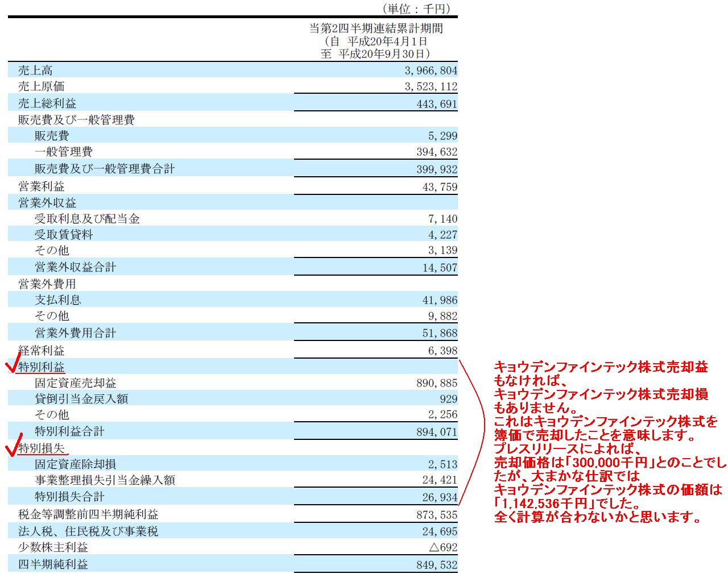Click the '営業外収益' section heading
This screenshot has height=582, width=728.
47,203
